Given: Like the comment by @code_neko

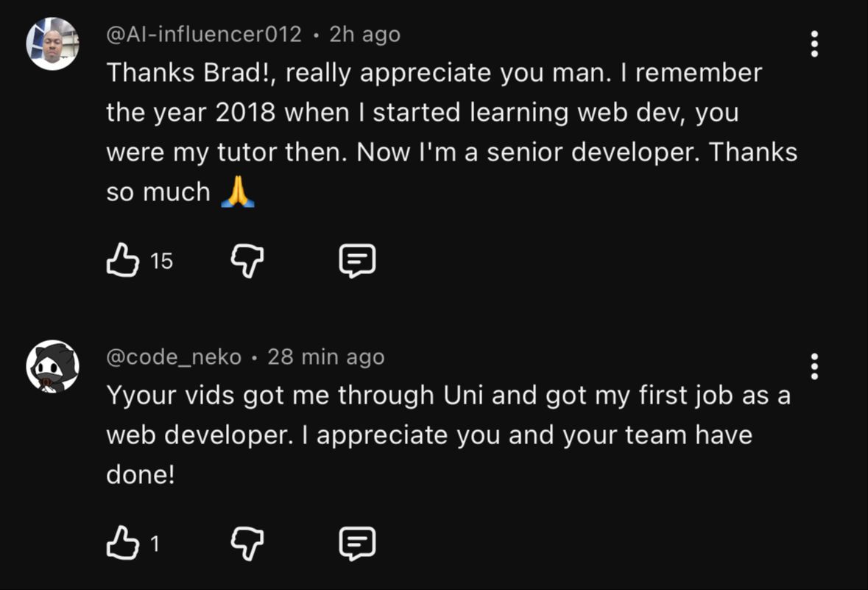Looking at the screenshot, I should pos(123,544).
